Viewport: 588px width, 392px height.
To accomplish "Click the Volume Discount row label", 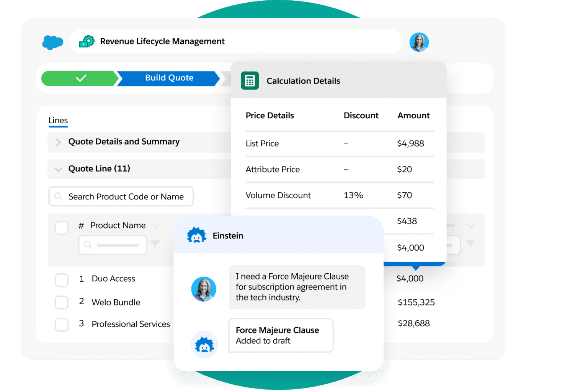I will pos(278,195).
